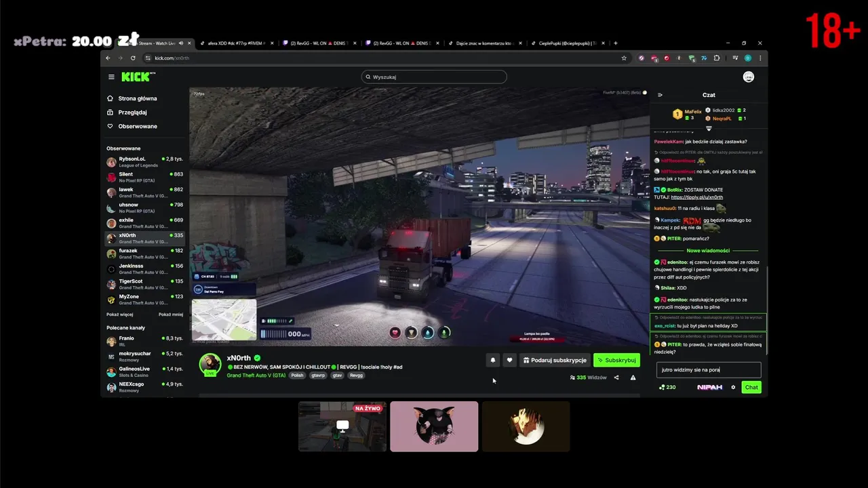Follow channel with the heart icon
Image resolution: width=868 pixels, height=488 pixels.
pos(509,360)
